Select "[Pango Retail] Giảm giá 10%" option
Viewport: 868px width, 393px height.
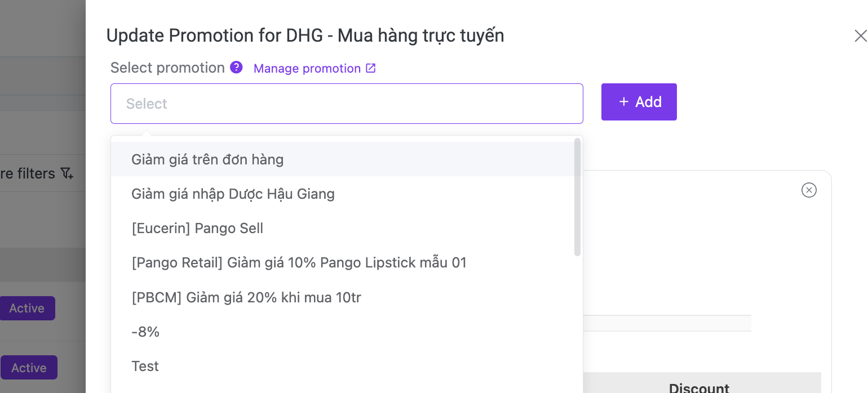pyautogui.click(x=299, y=262)
